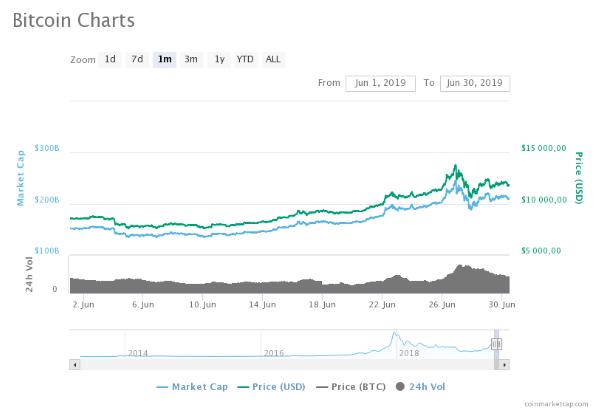Toggle Market Cap series in legend
This screenshot has width=610, height=418.
(192, 387)
